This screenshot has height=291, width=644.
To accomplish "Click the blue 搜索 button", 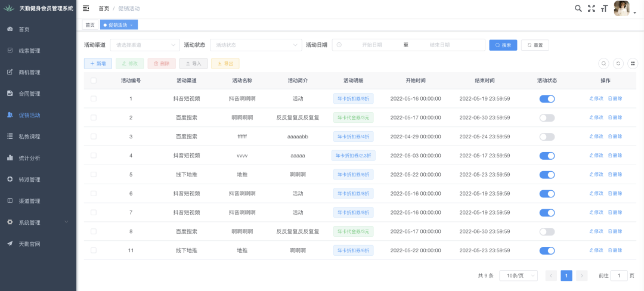I will (x=503, y=45).
